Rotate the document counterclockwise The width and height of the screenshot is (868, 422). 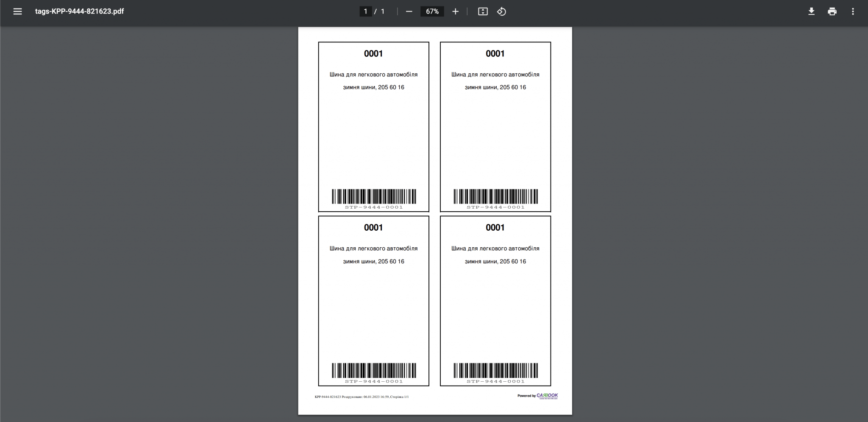pyautogui.click(x=502, y=11)
